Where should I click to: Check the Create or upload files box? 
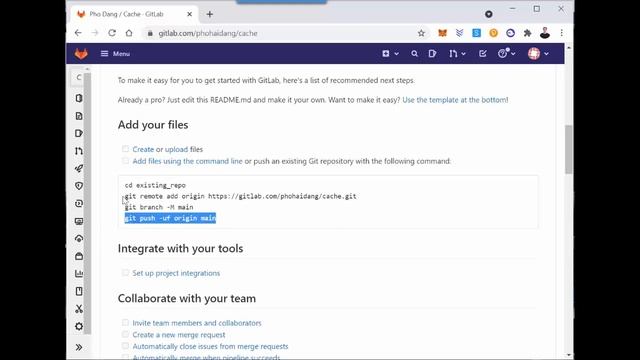pyautogui.click(x=125, y=149)
